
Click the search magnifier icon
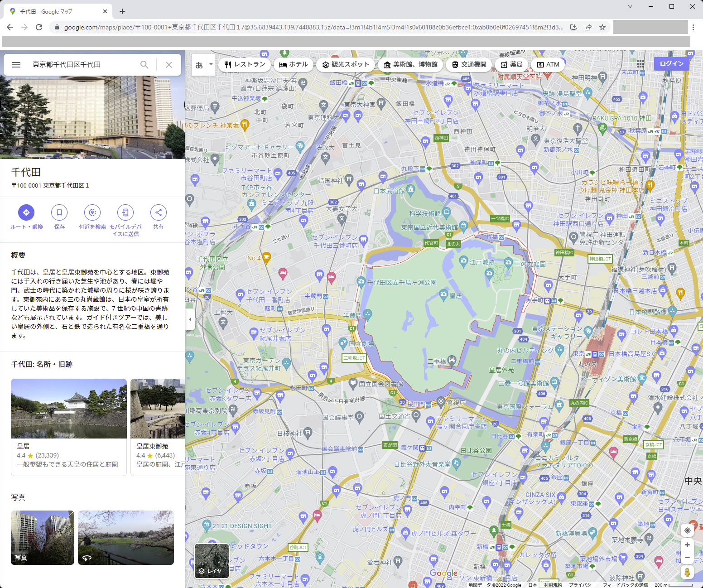coord(144,65)
